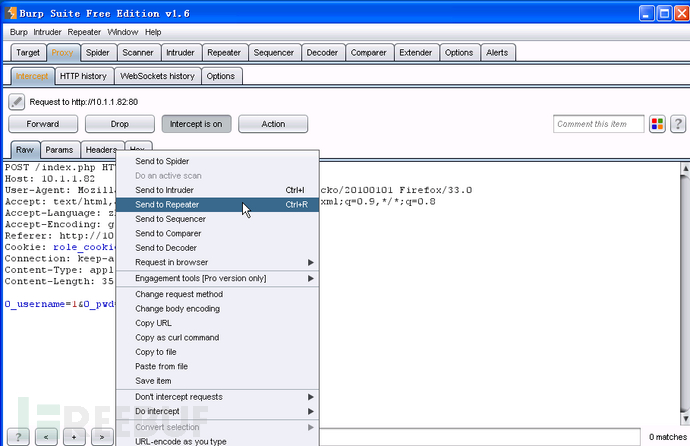Open the Intruder menu in menu bar
Screen dimensions: 690x446
[48, 32]
